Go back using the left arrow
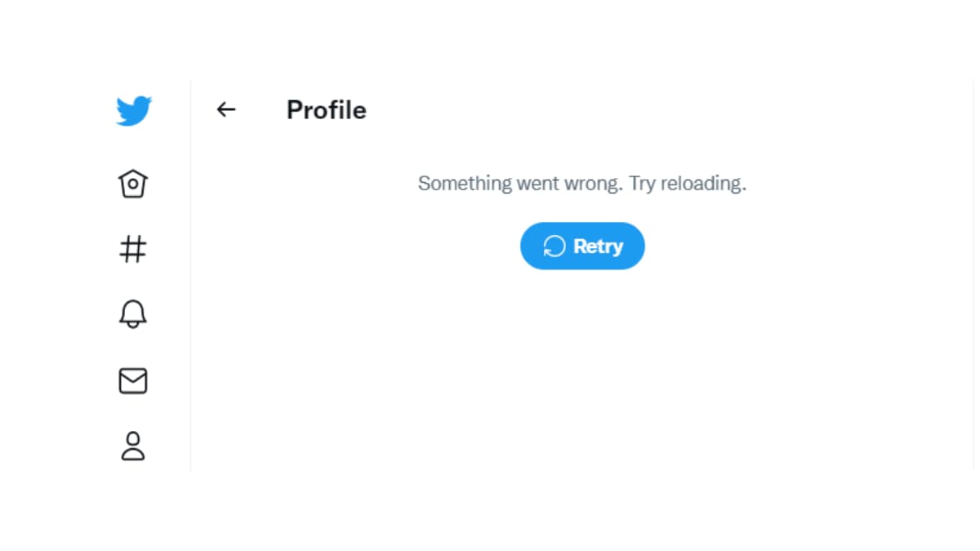 pos(226,109)
